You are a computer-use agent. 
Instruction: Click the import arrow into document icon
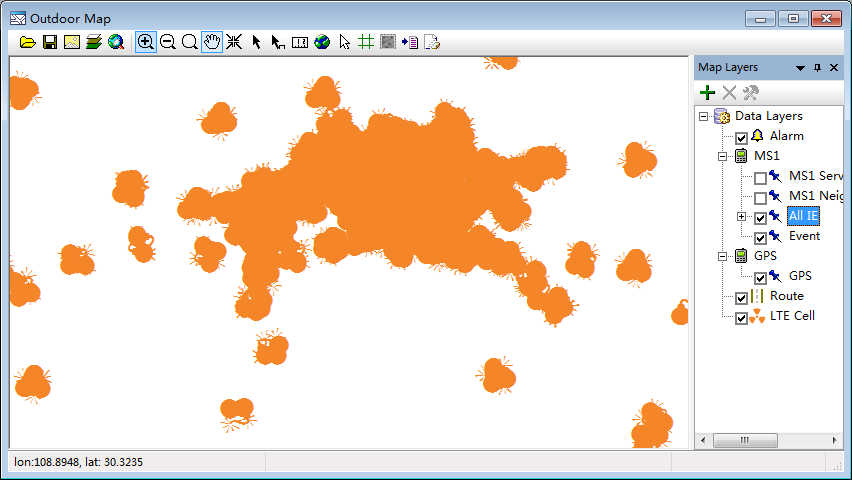410,42
